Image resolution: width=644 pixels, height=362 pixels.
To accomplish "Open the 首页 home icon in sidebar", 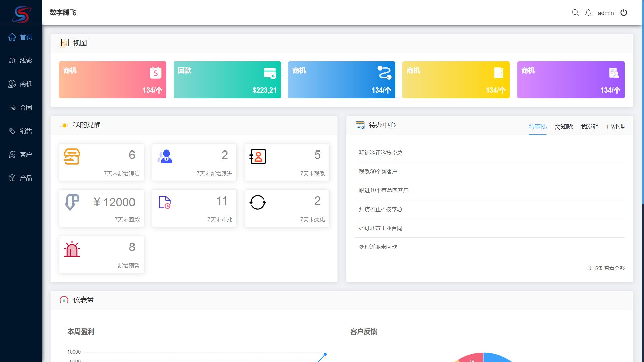I will pos(12,37).
